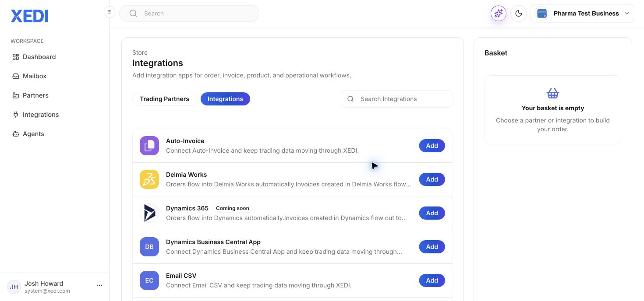Viewport: 644px width, 301px height.
Task: Click system@xedi.com email text
Action: pos(47,291)
